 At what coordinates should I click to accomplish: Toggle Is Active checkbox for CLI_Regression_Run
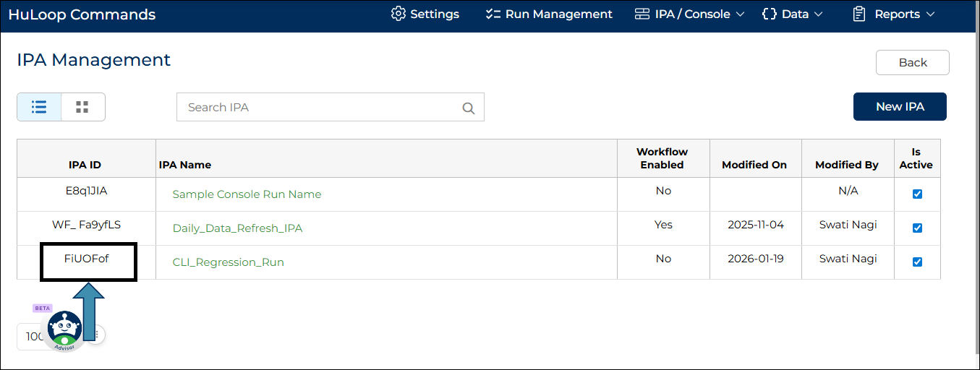click(x=917, y=262)
